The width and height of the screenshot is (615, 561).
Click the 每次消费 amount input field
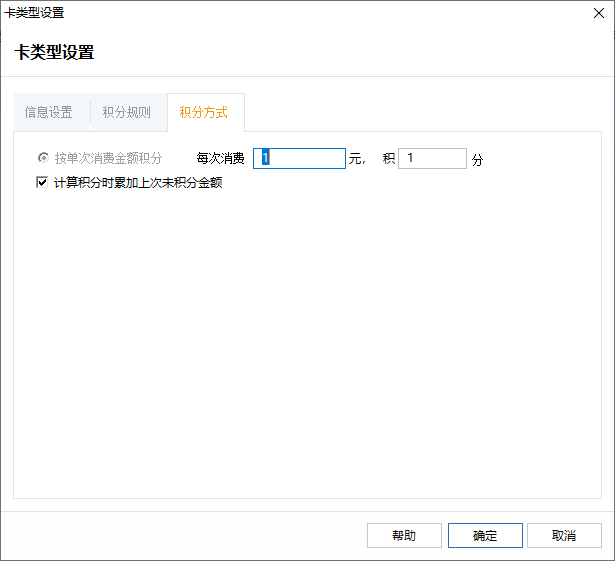299,158
